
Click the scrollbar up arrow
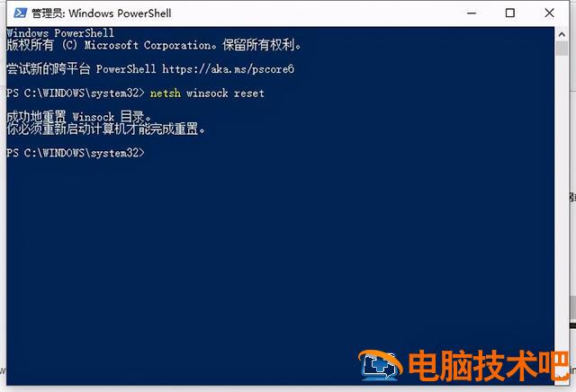tap(562, 34)
